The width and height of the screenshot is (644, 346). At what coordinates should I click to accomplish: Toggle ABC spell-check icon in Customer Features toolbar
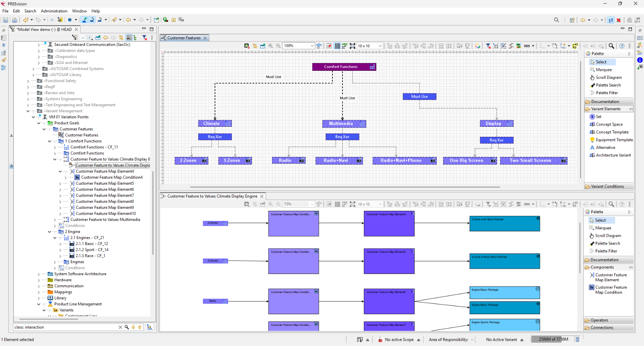[x=345, y=46]
